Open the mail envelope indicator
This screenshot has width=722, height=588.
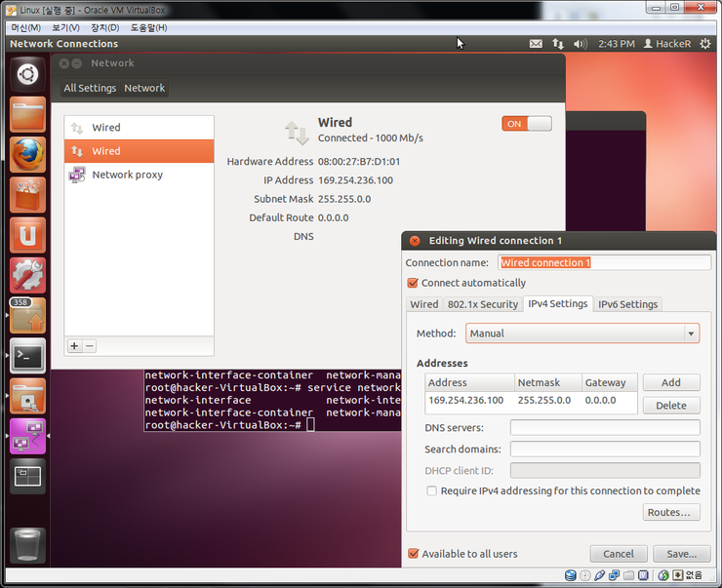click(x=536, y=44)
